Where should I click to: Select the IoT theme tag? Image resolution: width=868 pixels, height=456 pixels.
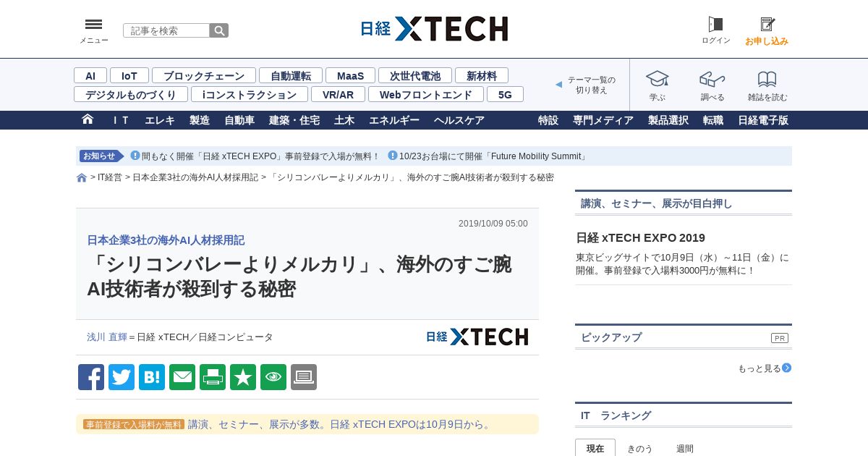(x=129, y=75)
